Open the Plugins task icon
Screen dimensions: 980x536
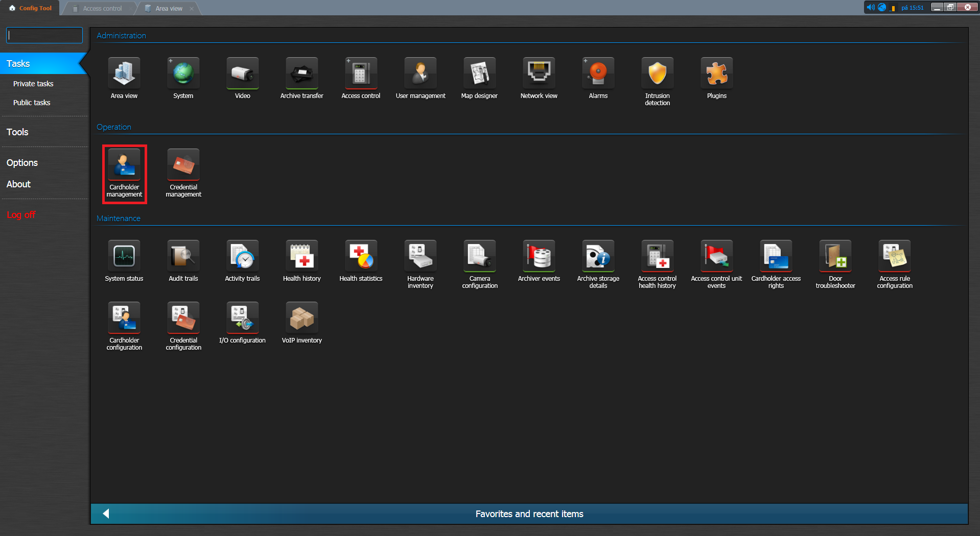point(716,74)
